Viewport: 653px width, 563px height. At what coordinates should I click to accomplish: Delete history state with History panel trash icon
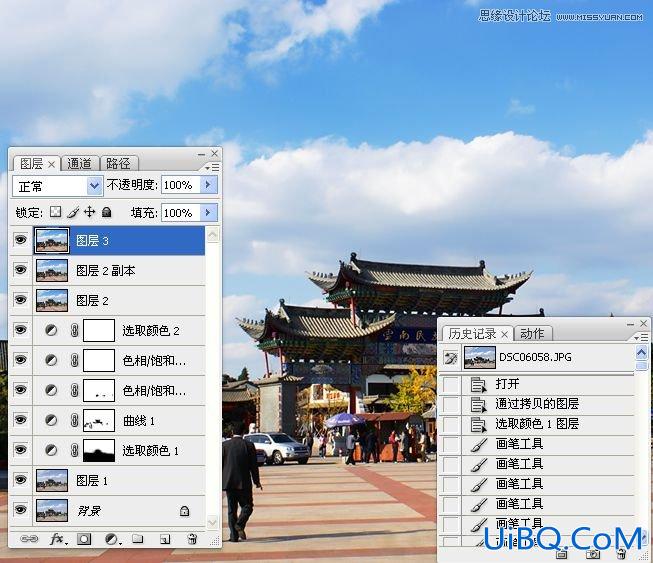click(621, 554)
